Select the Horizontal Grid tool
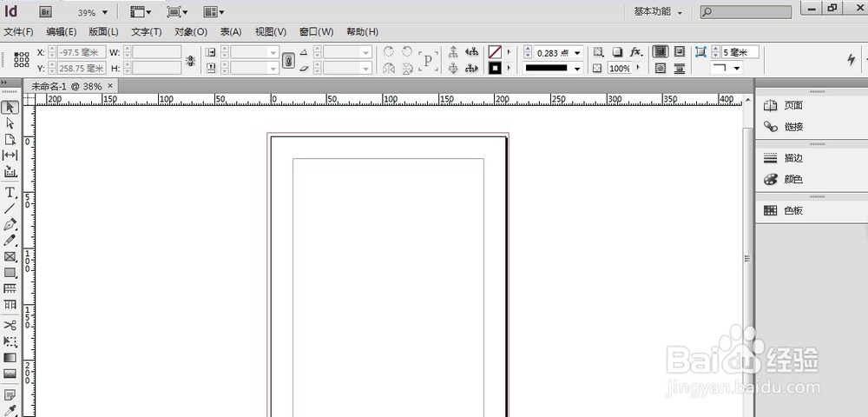Screen dimensions: 868x417 click(x=10, y=288)
